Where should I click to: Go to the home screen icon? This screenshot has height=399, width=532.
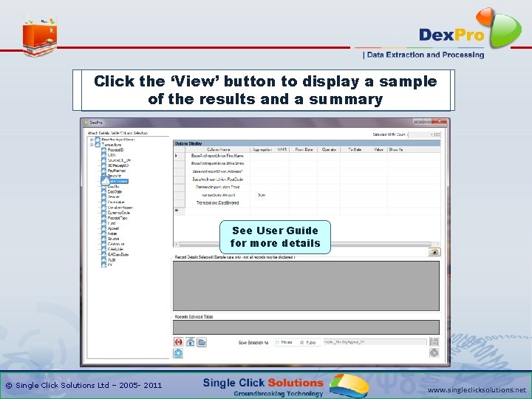(190, 342)
